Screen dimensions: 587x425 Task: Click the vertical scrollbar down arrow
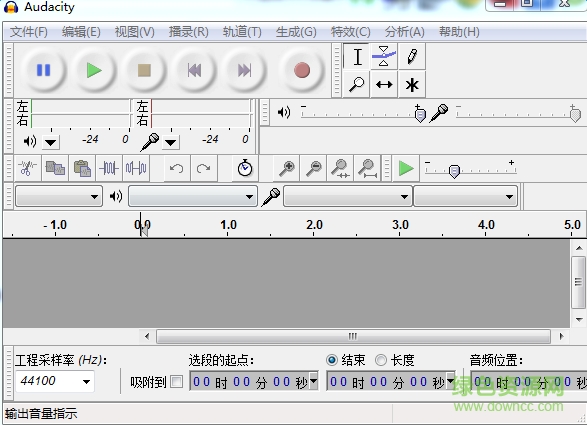[x=579, y=319]
